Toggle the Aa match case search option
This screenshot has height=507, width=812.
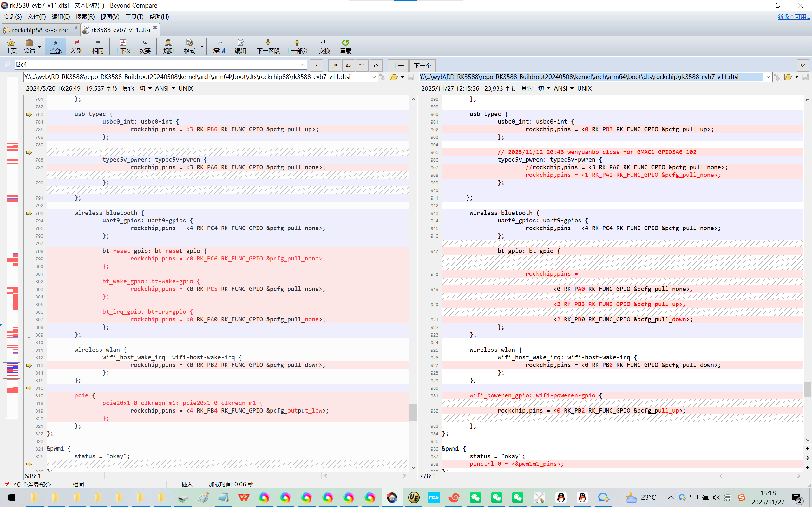(x=348, y=65)
